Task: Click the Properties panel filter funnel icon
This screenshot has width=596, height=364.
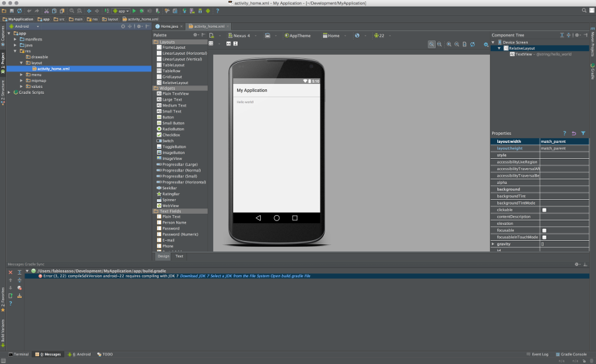Action: pyautogui.click(x=583, y=134)
